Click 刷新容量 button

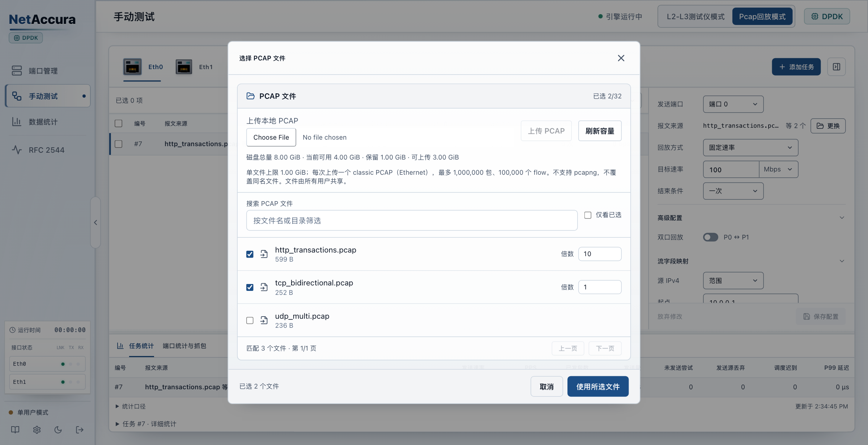(x=600, y=131)
